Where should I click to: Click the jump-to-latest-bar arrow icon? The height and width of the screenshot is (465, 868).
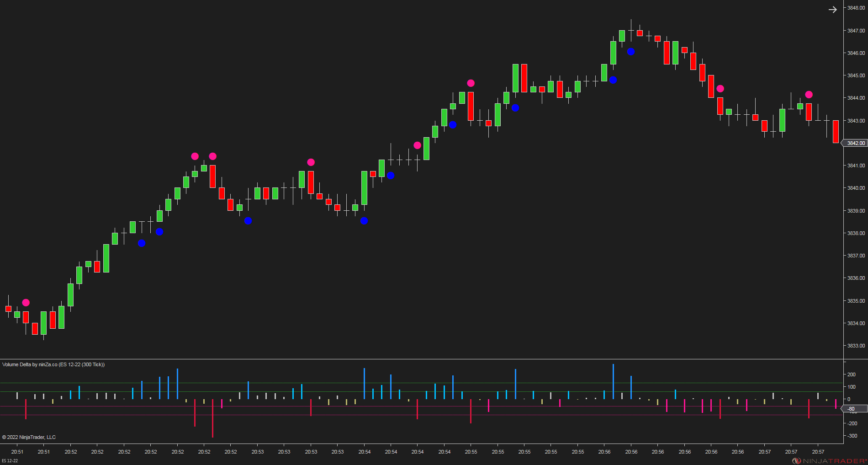pos(832,10)
